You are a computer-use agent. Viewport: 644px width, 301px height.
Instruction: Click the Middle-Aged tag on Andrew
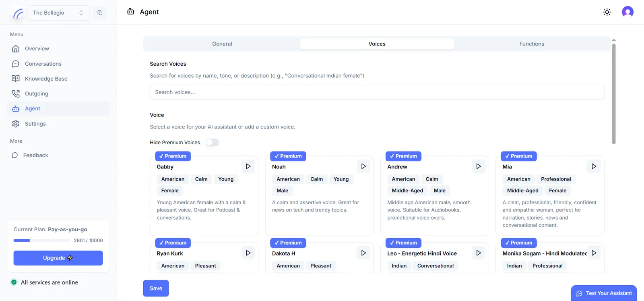(407, 191)
